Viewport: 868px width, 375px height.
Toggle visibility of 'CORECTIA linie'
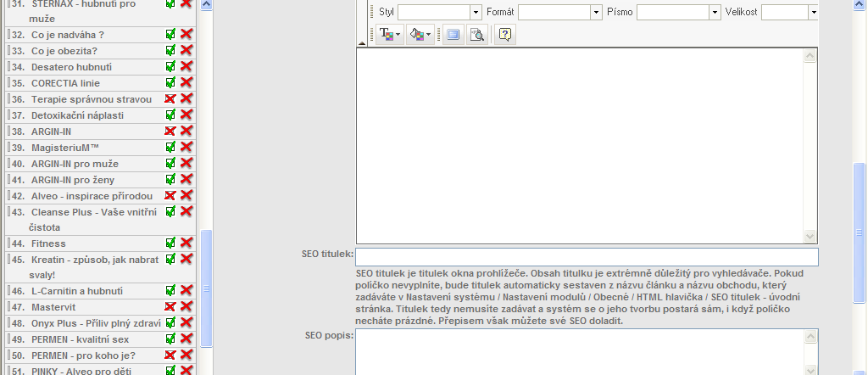point(170,82)
